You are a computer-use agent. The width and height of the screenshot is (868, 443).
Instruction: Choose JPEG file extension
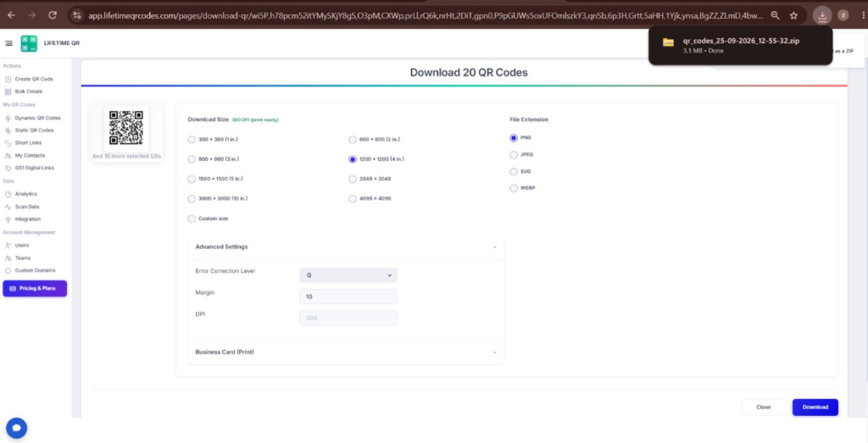pyautogui.click(x=514, y=155)
